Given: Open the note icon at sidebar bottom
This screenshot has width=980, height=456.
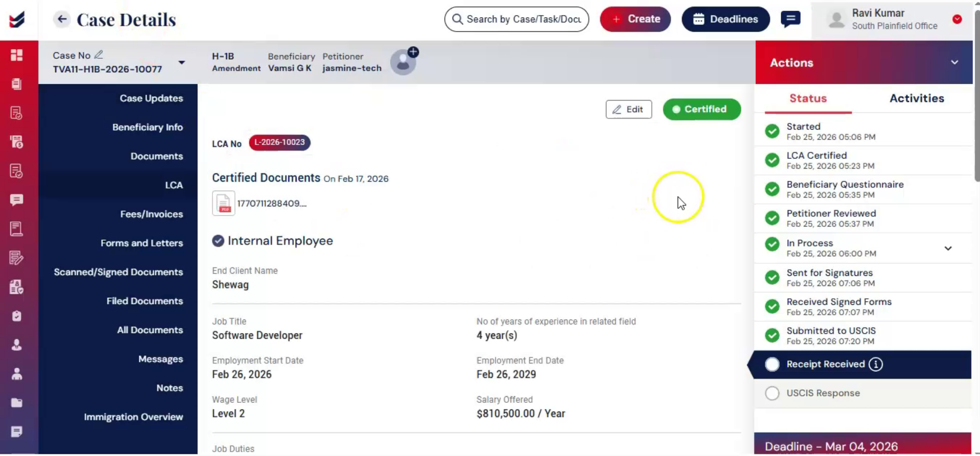Looking at the screenshot, I should pyautogui.click(x=17, y=431).
